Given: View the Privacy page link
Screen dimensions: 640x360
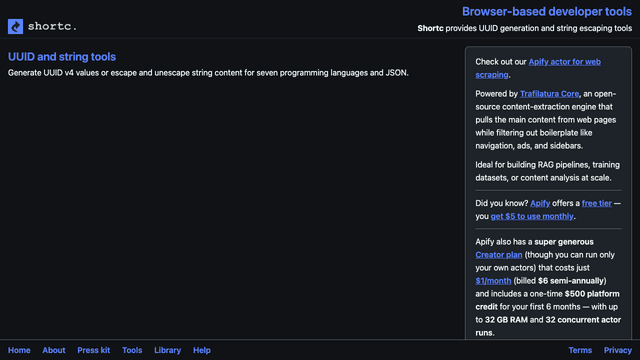Looking at the screenshot, I should click(618, 350).
